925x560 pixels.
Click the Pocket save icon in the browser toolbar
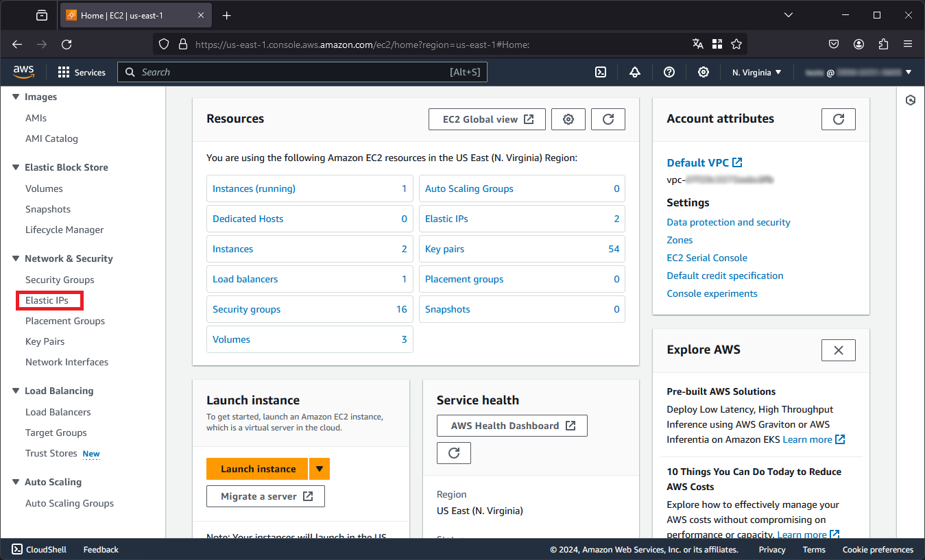(834, 44)
